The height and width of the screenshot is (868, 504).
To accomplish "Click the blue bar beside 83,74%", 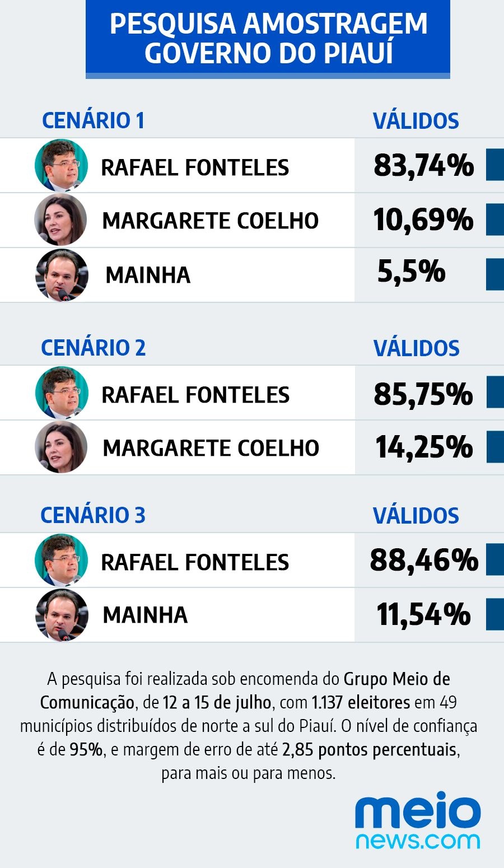I will (494, 165).
